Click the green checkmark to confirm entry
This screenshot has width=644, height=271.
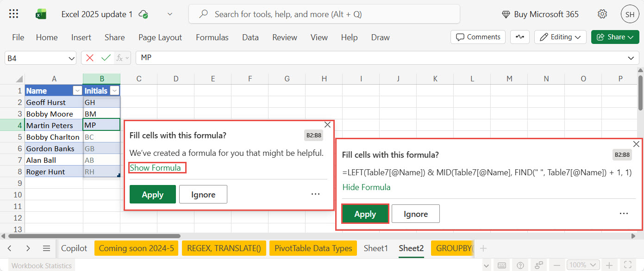(106, 58)
